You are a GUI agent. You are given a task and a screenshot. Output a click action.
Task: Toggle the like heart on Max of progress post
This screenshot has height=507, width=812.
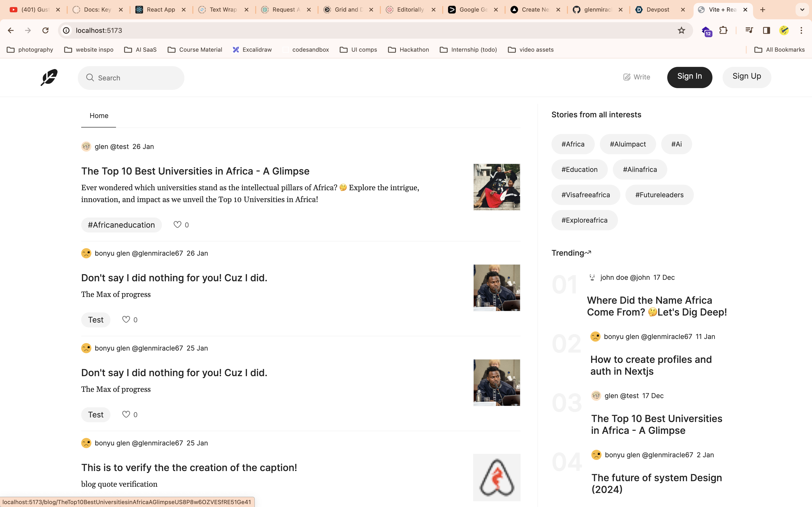[x=126, y=320]
